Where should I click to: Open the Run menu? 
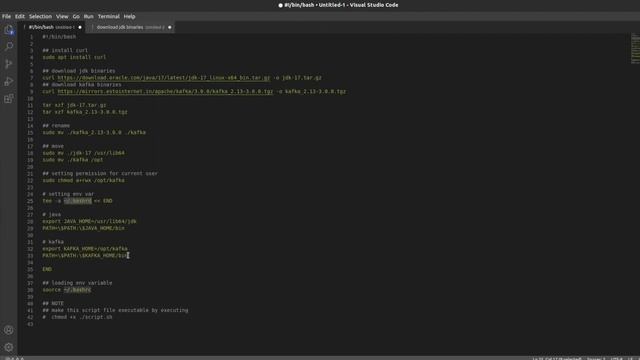[x=89, y=16]
